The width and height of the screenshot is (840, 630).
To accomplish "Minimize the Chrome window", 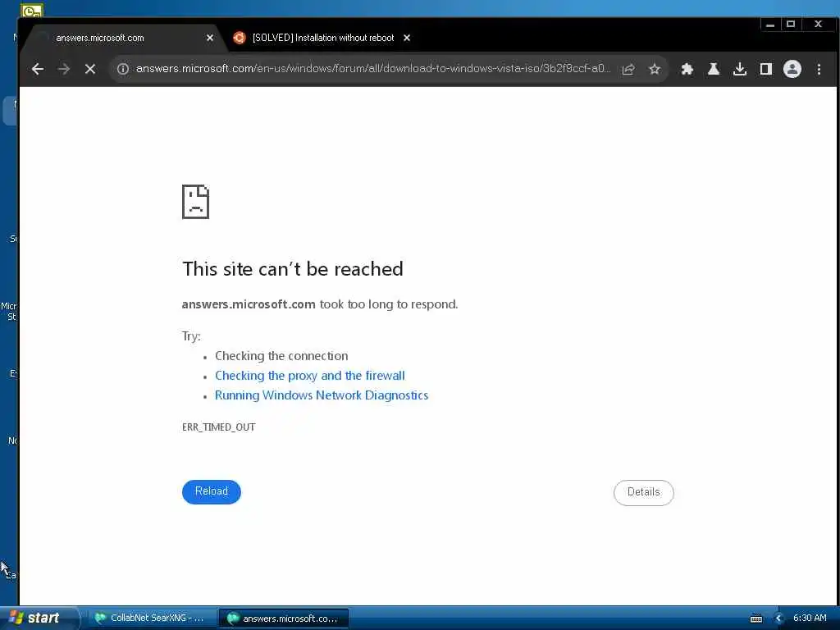I will coord(769,25).
